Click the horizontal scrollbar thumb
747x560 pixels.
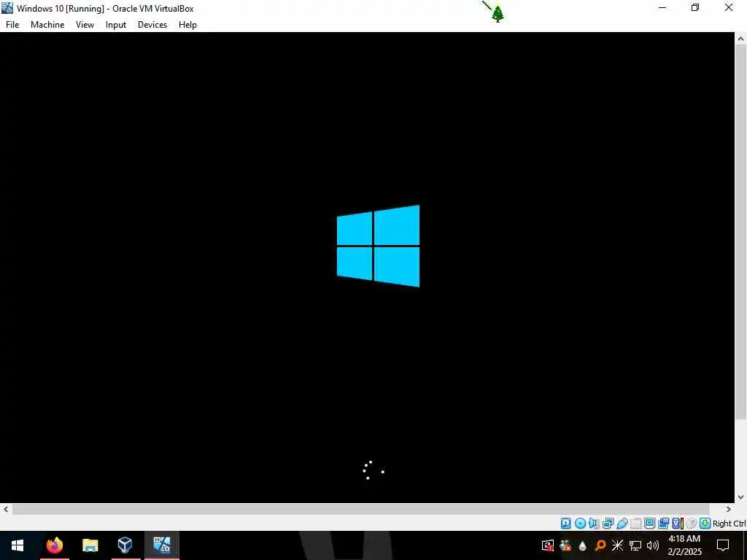coord(360,510)
